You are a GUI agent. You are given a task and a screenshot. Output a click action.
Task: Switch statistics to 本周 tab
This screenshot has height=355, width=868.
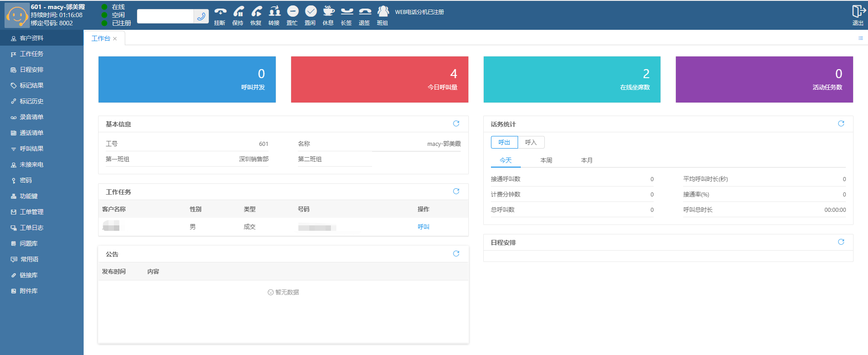546,160
